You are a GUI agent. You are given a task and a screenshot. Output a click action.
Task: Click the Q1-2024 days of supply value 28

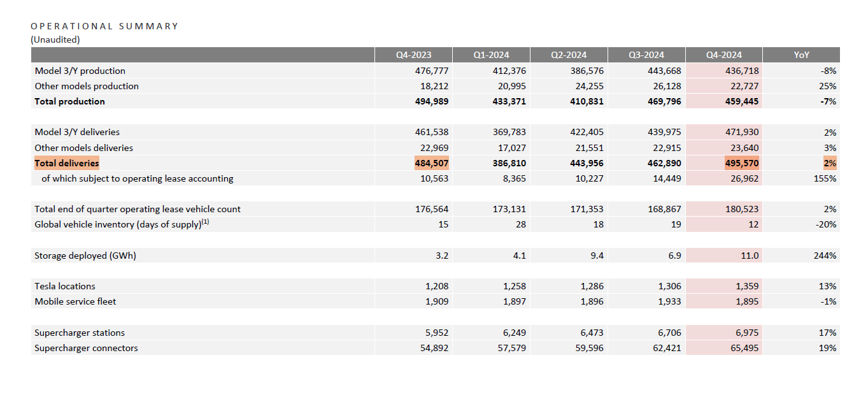click(x=521, y=224)
